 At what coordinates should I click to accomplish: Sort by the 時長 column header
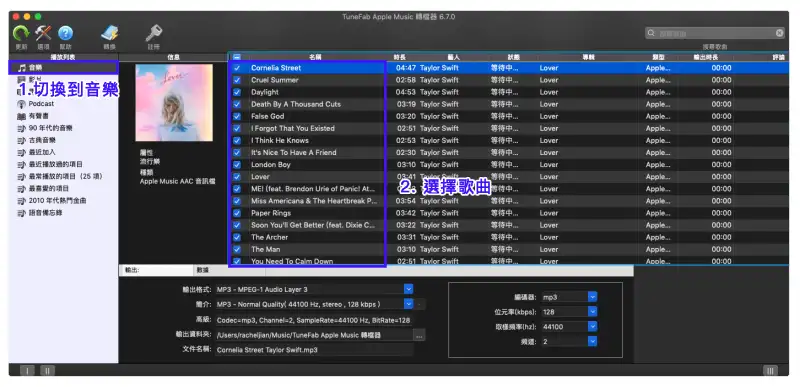click(x=399, y=57)
